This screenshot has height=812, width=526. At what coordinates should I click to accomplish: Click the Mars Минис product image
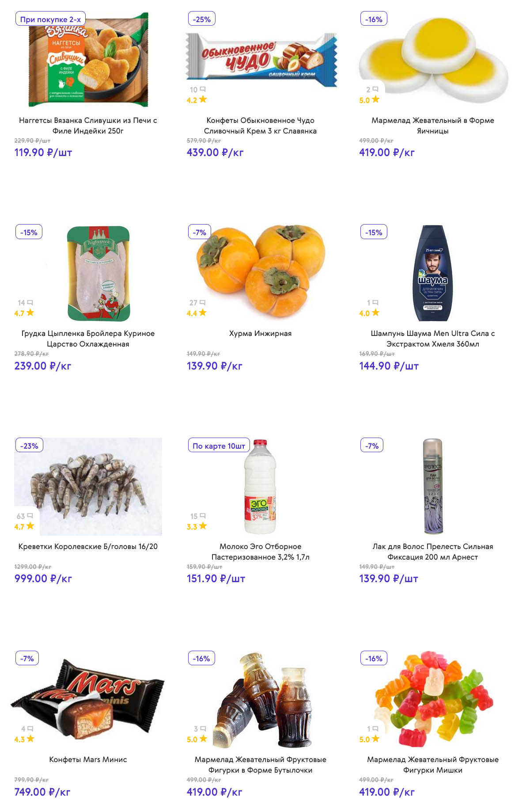tap(88, 698)
